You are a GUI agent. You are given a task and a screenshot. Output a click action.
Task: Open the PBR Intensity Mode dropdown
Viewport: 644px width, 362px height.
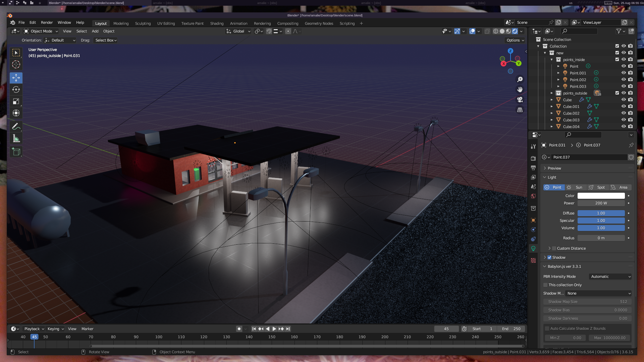610,277
